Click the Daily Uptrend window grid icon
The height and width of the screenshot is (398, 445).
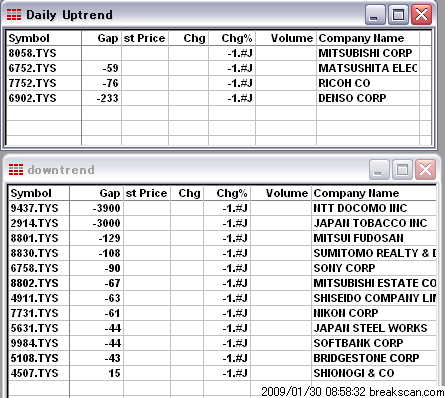[14, 15]
